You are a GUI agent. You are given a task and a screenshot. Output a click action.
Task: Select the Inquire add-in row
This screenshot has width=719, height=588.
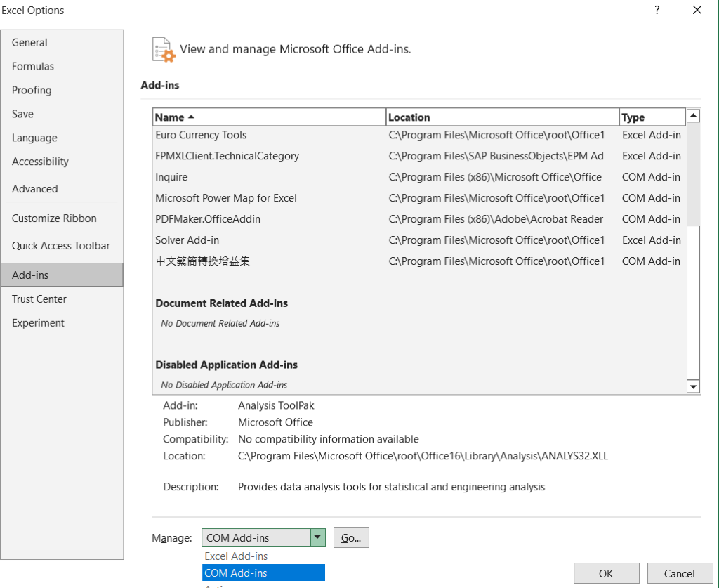point(419,177)
